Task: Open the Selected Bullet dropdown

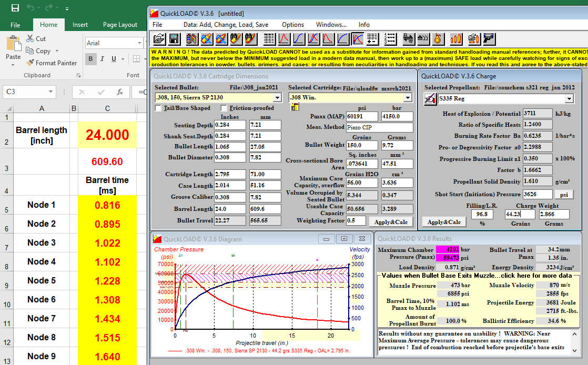Action: [x=277, y=97]
